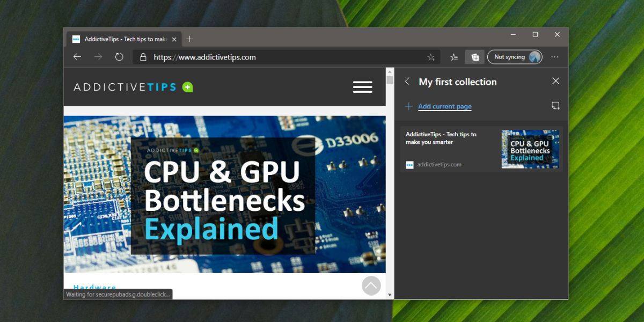Open a new tab
The height and width of the screenshot is (322, 644).
189,39
